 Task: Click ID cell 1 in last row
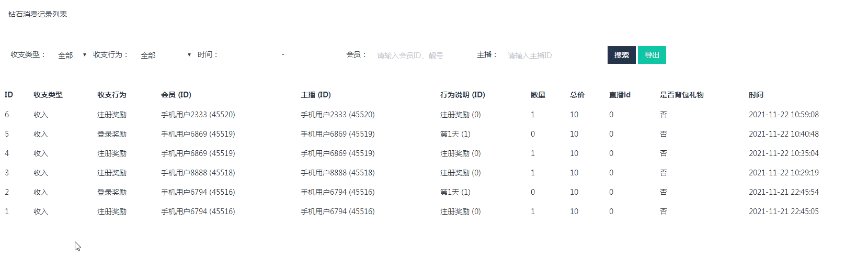(7, 211)
